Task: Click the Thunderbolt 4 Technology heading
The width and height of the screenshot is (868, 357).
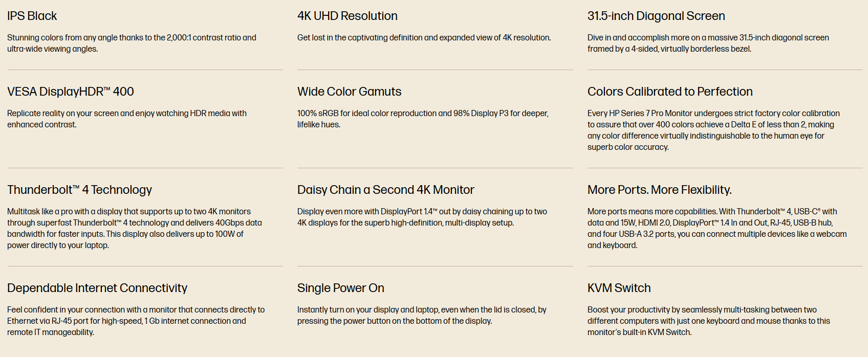Action: coord(79,190)
